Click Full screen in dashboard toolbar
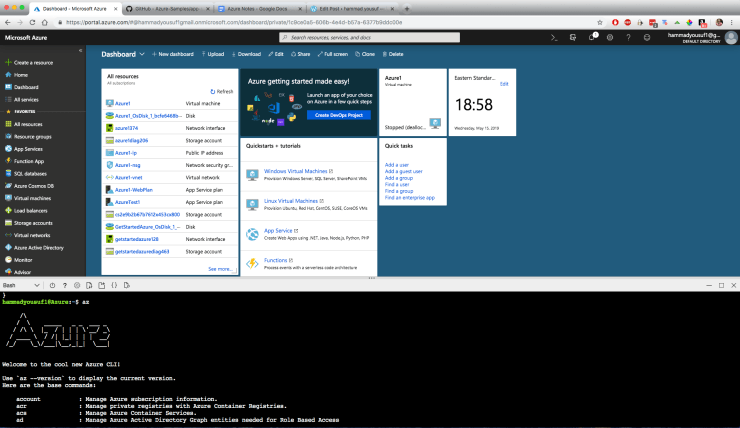Image resolution: width=740 pixels, height=428 pixels. coord(331,54)
